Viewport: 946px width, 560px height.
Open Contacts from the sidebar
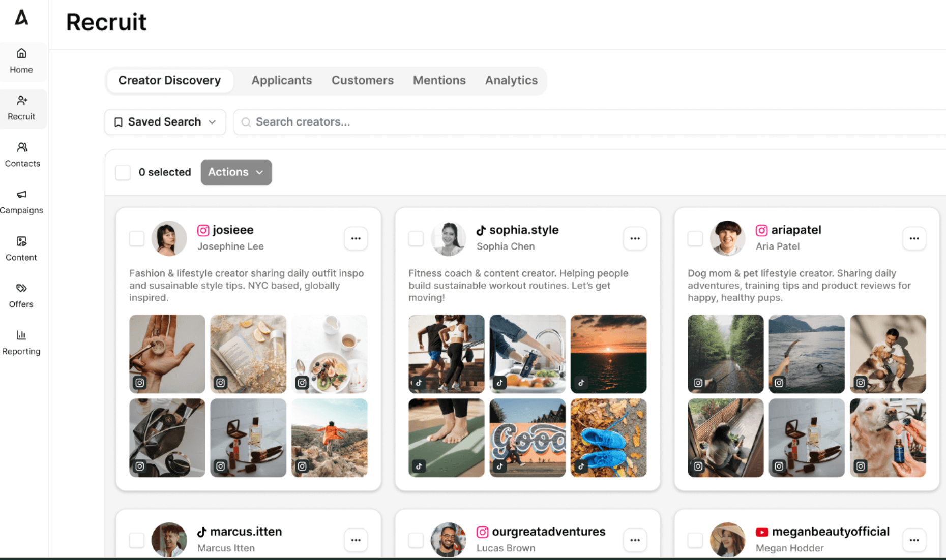click(x=21, y=155)
